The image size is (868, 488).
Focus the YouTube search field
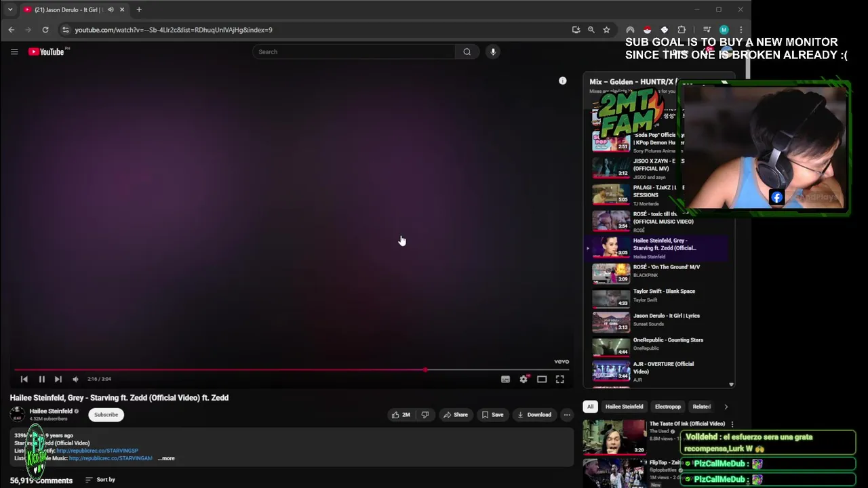coord(354,52)
